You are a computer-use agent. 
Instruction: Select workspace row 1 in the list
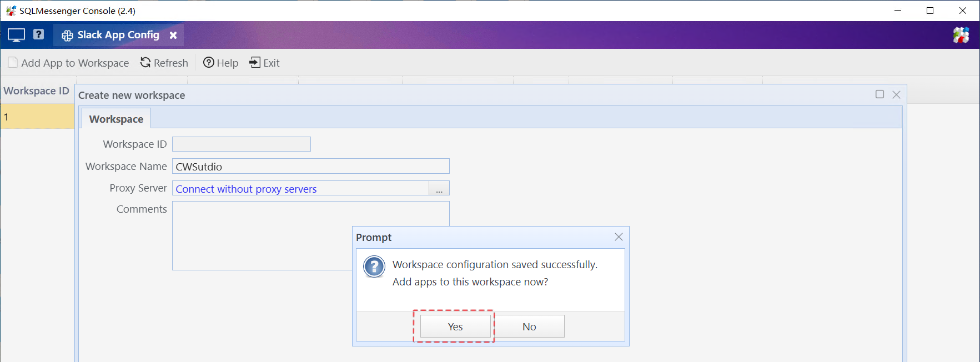coord(37,117)
